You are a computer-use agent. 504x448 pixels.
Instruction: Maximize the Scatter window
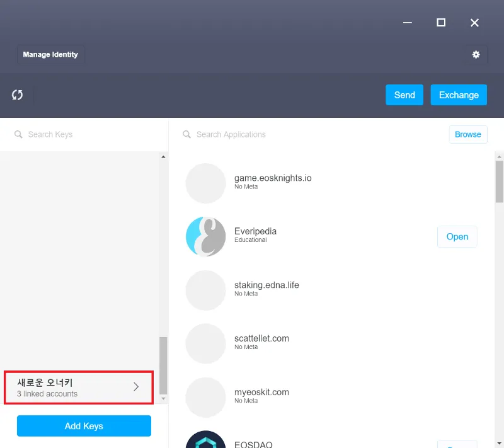441,23
